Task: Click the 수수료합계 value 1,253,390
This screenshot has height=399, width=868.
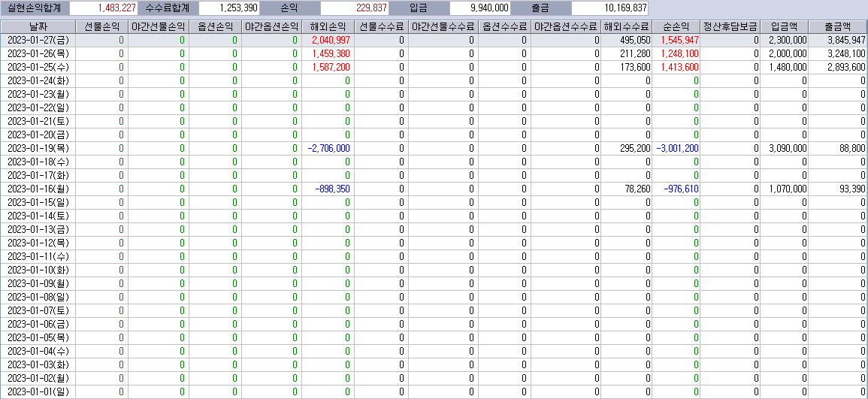Action: tap(229, 8)
